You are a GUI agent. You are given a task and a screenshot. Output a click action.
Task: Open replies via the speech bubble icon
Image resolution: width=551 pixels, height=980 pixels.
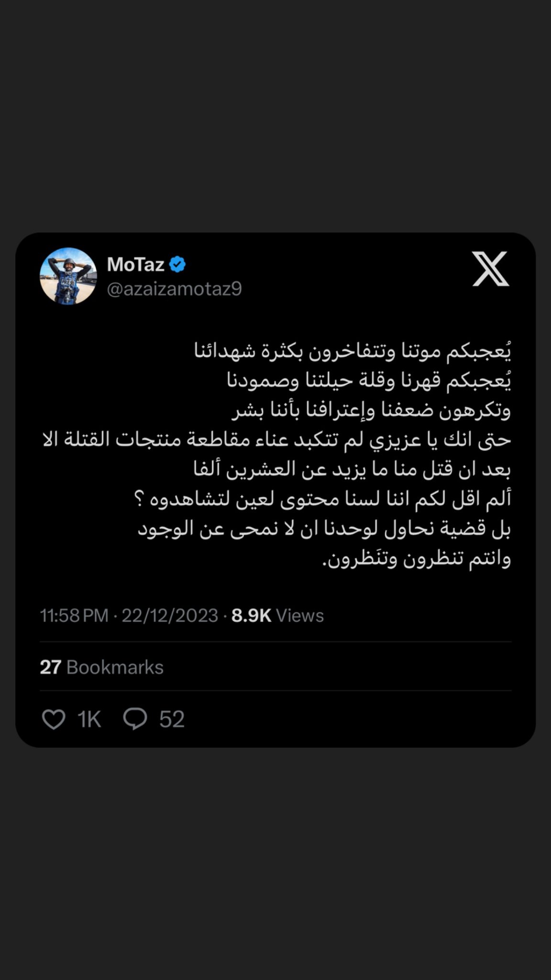pos(135,719)
